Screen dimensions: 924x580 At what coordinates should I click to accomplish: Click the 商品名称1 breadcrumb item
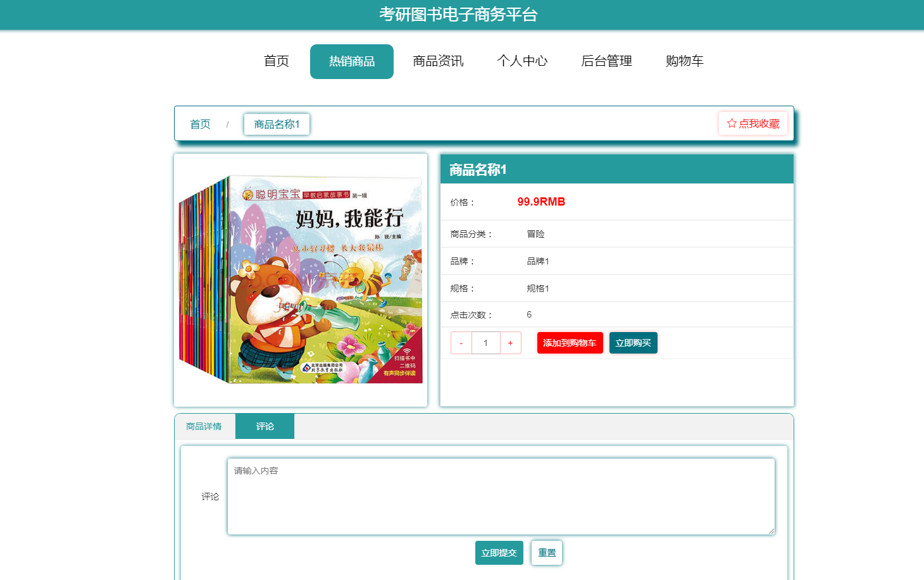[x=277, y=125]
